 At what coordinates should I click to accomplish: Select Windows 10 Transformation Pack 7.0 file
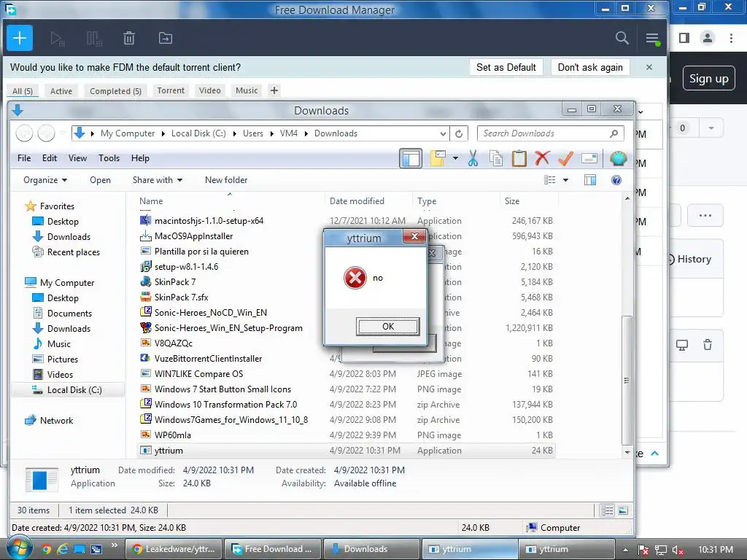click(x=347, y=404)
